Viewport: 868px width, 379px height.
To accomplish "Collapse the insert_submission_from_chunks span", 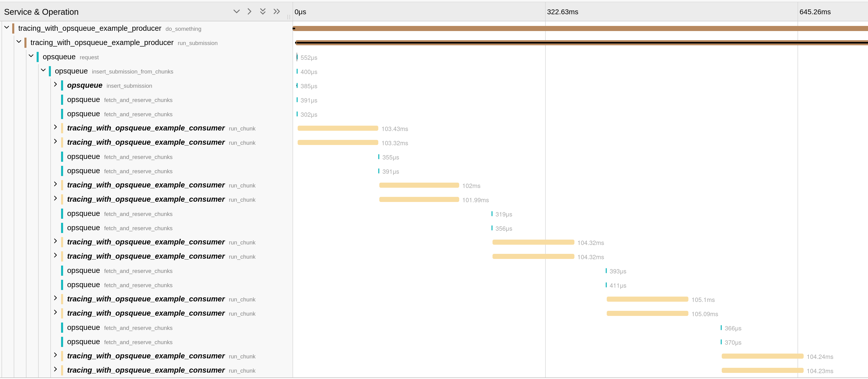I will click(x=43, y=70).
